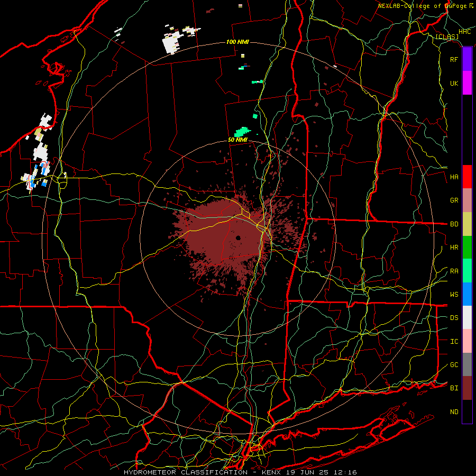This screenshot has width=476, height=476.
Task: Click the BD legend label
Action: pyautogui.click(x=454, y=224)
